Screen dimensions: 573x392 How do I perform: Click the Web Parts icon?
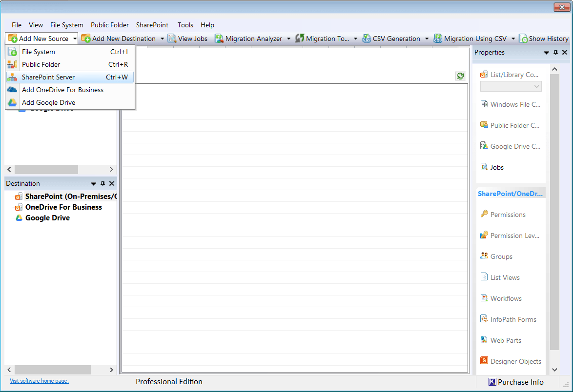(484, 340)
